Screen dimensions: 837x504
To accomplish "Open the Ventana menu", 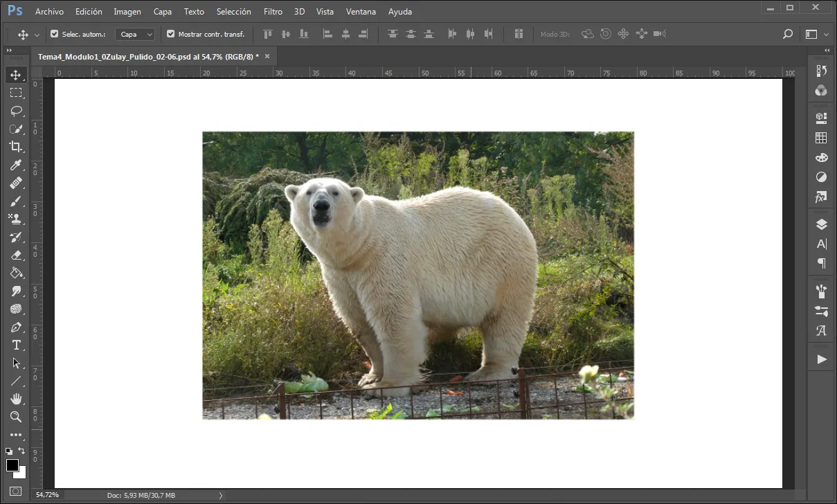I will click(x=361, y=12).
